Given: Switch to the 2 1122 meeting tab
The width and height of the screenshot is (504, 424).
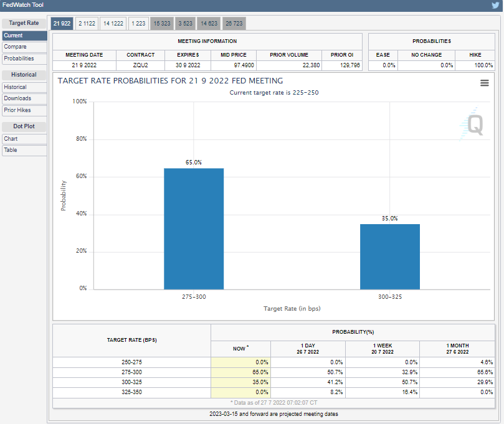Looking at the screenshot, I should coord(87,24).
